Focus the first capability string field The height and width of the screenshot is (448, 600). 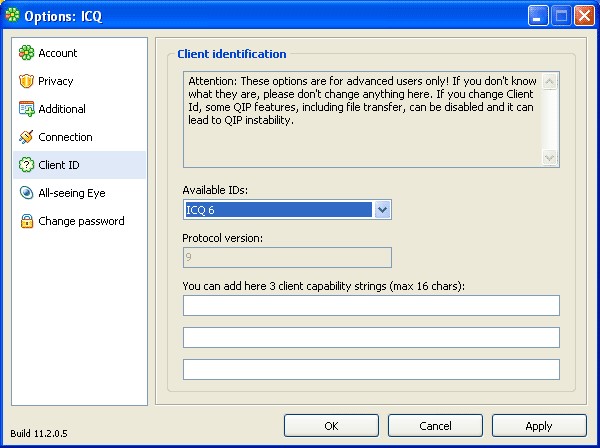click(x=371, y=305)
